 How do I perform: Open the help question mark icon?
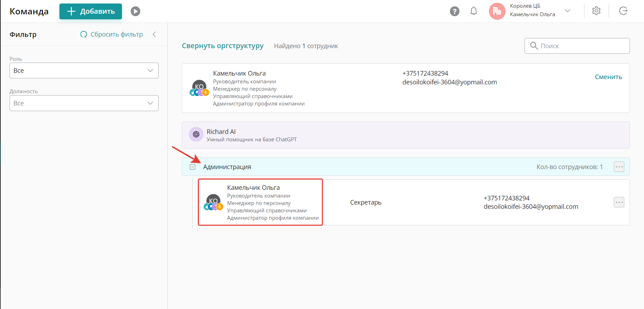click(x=455, y=11)
